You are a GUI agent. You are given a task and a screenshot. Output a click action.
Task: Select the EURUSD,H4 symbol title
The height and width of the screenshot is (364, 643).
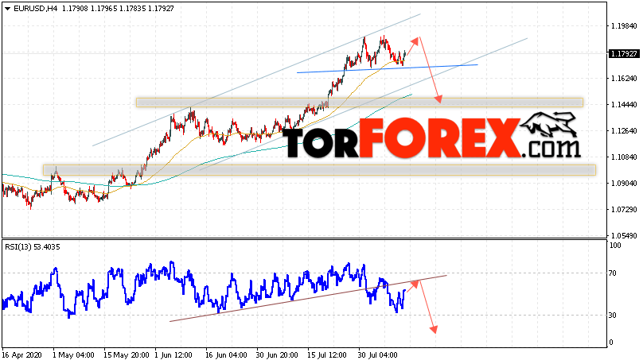[x=36, y=8]
